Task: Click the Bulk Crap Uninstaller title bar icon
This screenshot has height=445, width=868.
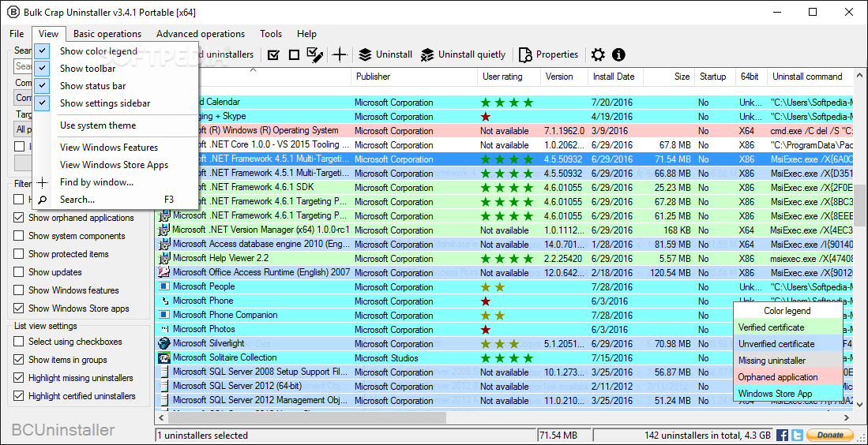Action: pyautogui.click(x=12, y=12)
